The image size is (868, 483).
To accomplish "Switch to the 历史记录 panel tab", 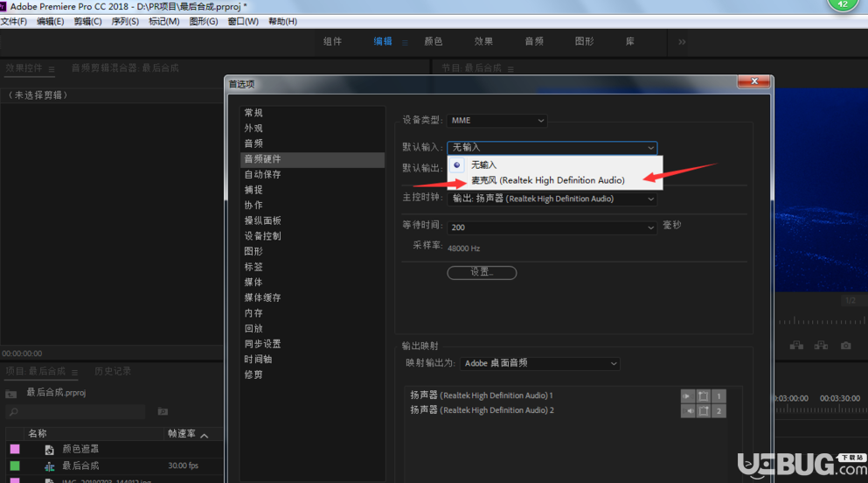I will click(x=113, y=371).
